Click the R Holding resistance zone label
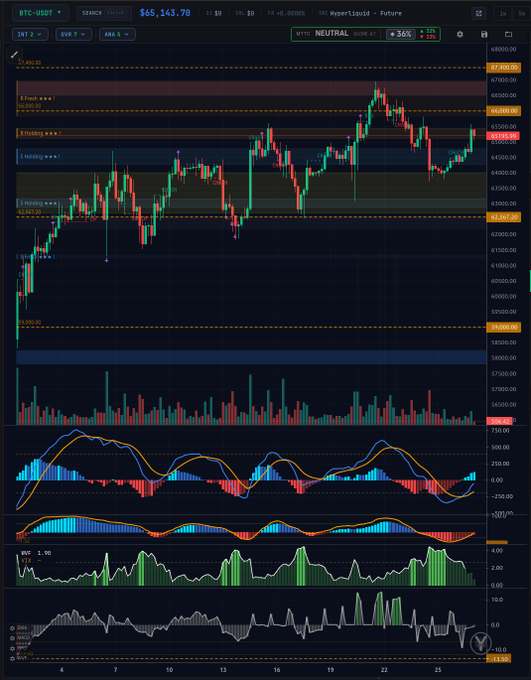531x680 pixels. (40, 133)
